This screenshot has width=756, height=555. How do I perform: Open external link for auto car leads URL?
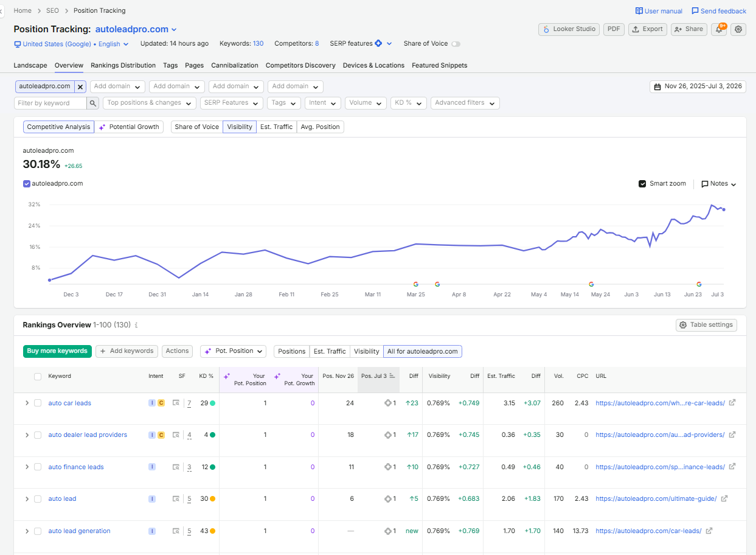coord(732,403)
